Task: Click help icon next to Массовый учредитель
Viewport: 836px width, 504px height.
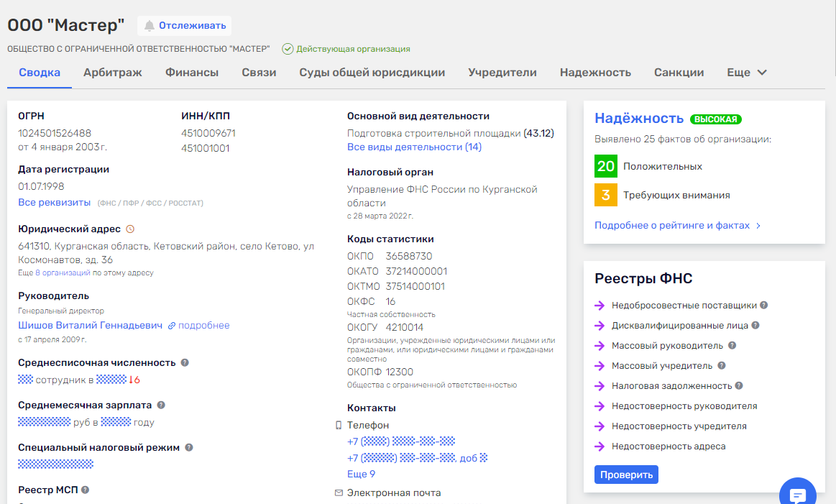Action: tap(722, 366)
